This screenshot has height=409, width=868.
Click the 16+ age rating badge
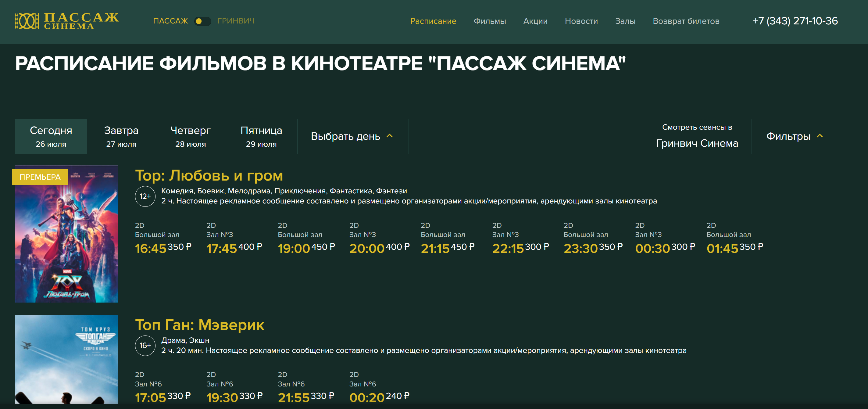[145, 346]
